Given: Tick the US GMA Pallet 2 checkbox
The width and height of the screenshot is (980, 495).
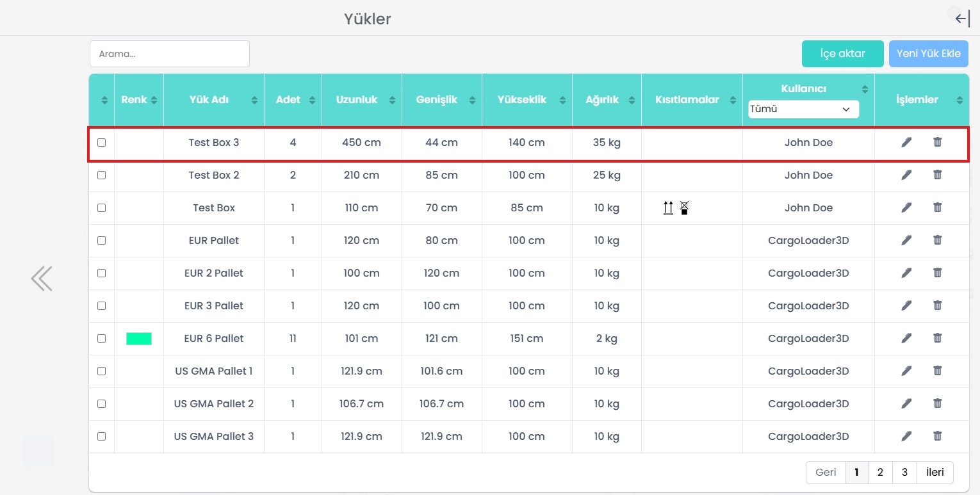Looking at the screenshot, I should [x=101, y=403].
